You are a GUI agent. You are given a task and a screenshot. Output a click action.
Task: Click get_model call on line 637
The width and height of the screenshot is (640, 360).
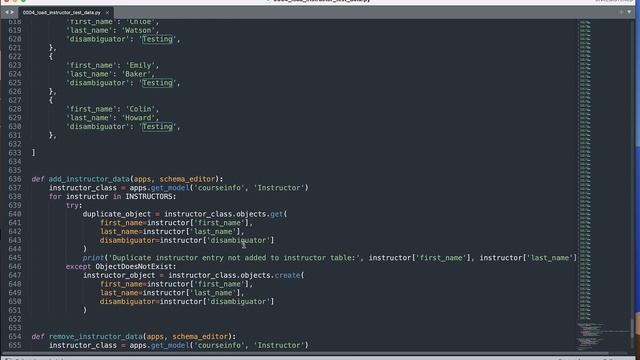pyautogui.click(x=170, y=188)
